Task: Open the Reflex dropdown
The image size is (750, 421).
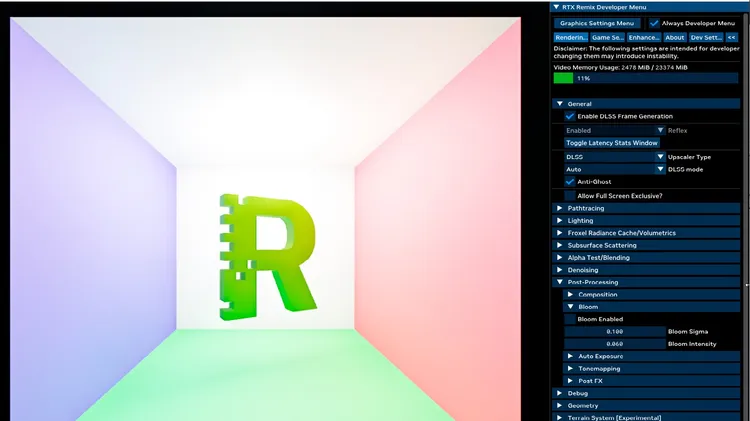Action: 615,130
